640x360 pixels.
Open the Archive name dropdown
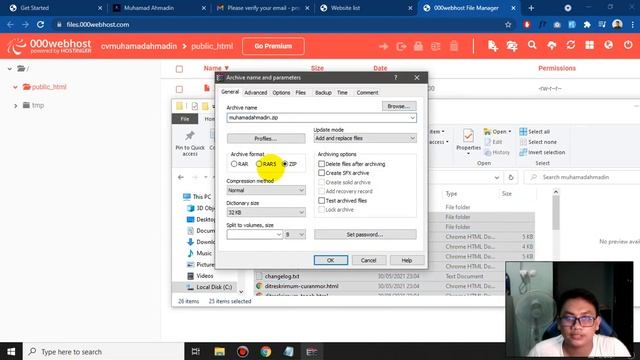click(412, 118)
